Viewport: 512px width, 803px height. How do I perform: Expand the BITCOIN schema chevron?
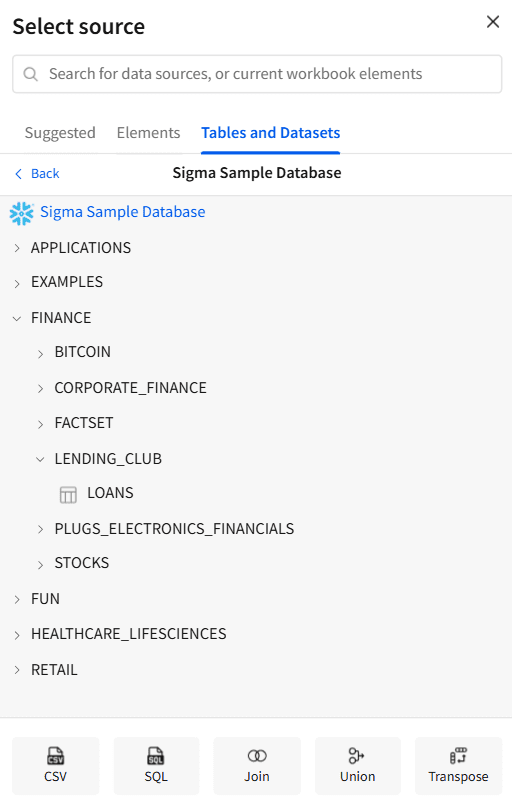40,353
